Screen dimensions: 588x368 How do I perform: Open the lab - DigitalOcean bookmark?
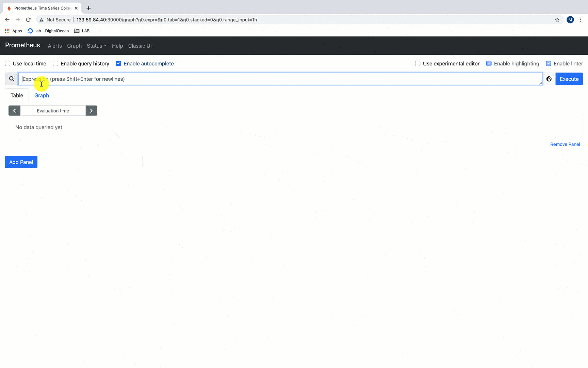(x=48, y=31)
